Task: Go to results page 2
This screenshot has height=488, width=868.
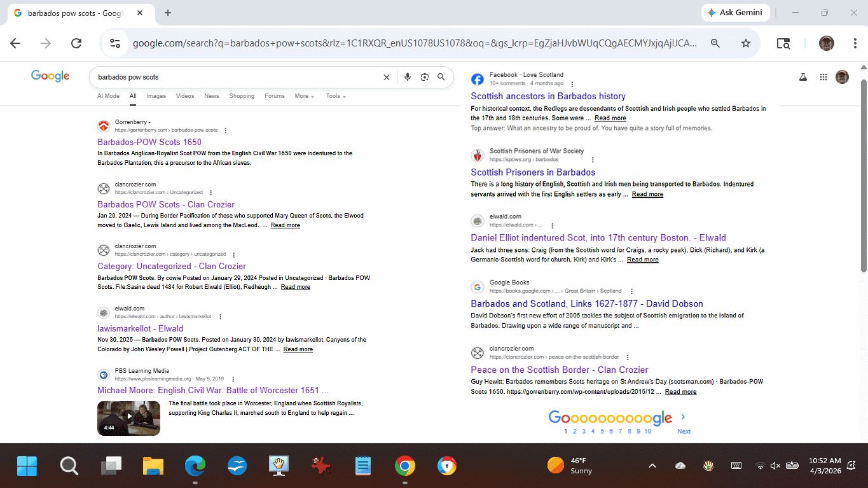Action: tap(574, 431)
